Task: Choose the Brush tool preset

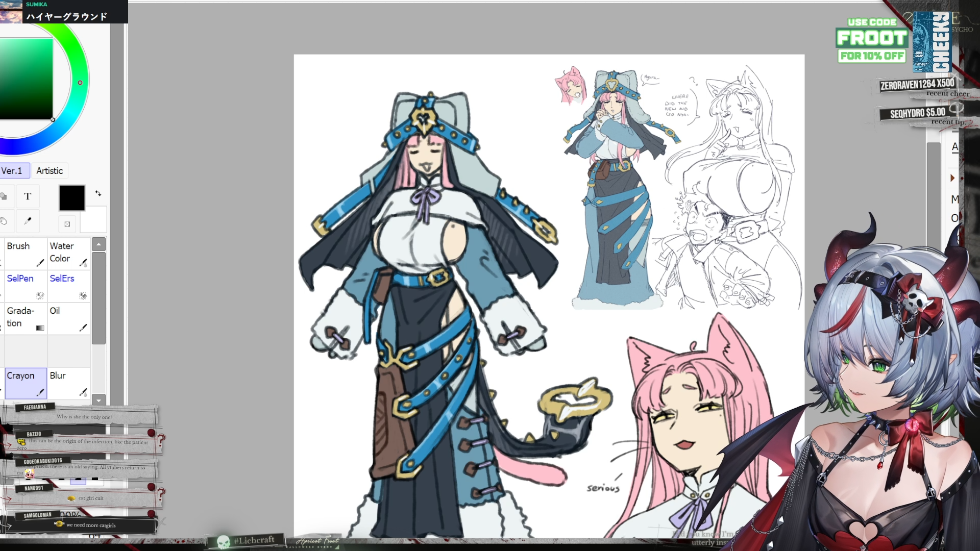Action: (x=25, y=253)
